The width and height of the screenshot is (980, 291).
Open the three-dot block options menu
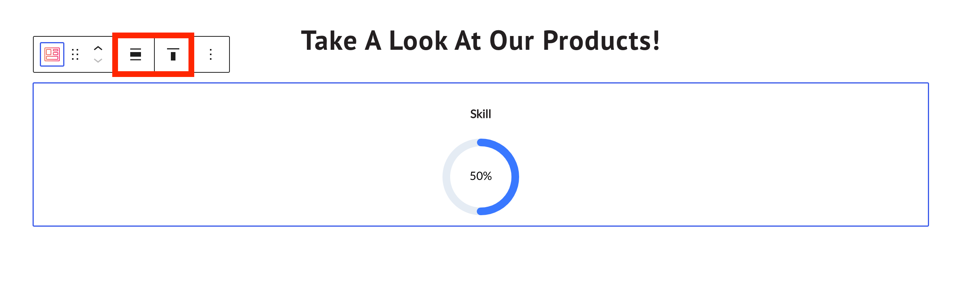[x=211, y=54]
